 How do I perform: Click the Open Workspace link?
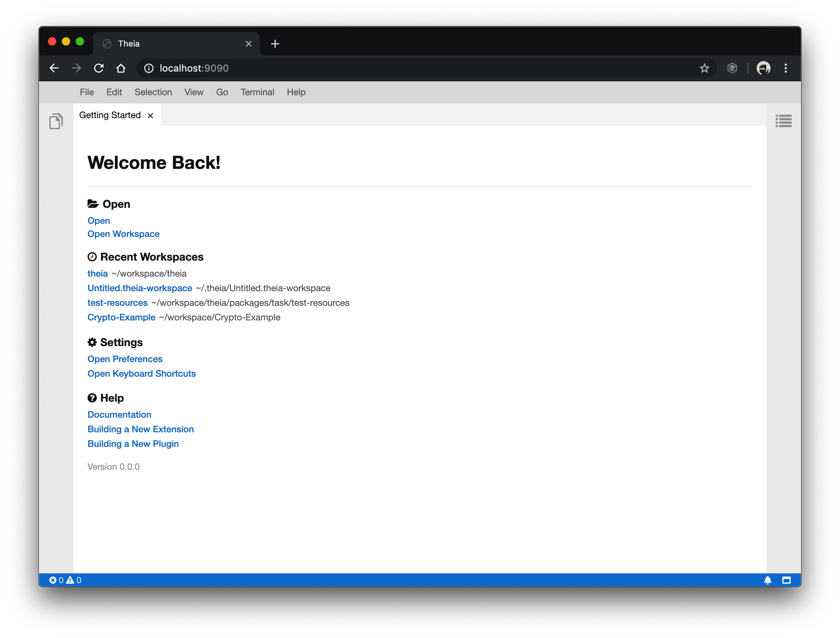coord(123,234)
